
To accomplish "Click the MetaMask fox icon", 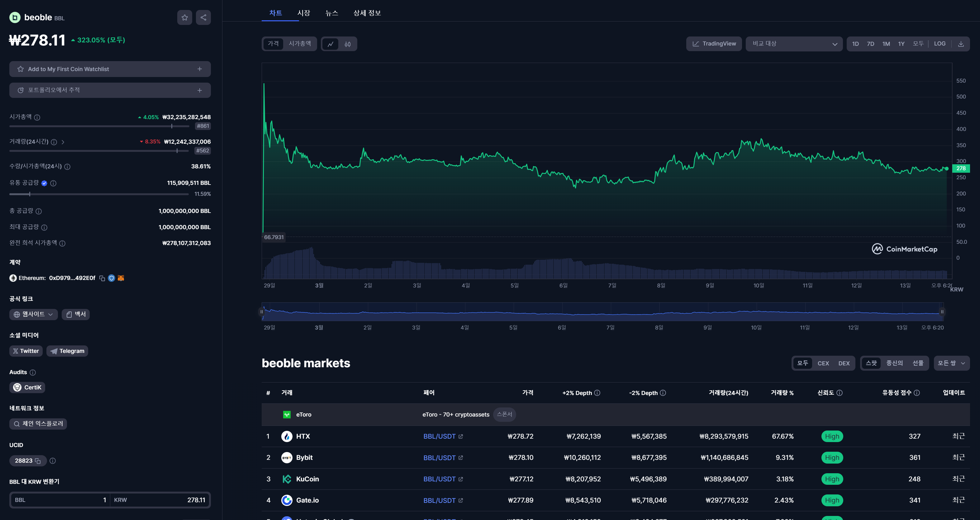I will pyautogui.click(x=121, y=278).
